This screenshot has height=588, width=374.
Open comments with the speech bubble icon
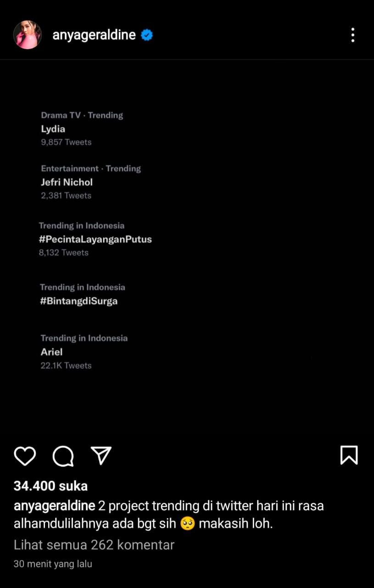point(63,456)
